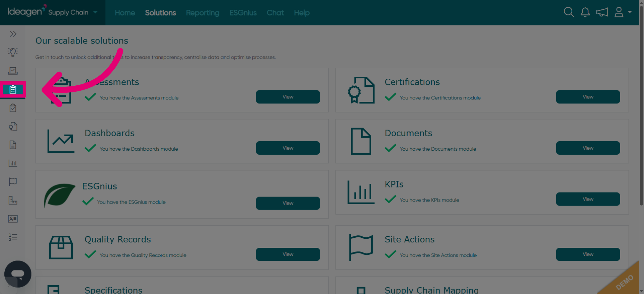Open the flag Site Actions sidebar icon

pyautogui.click(x=13, y=182)
